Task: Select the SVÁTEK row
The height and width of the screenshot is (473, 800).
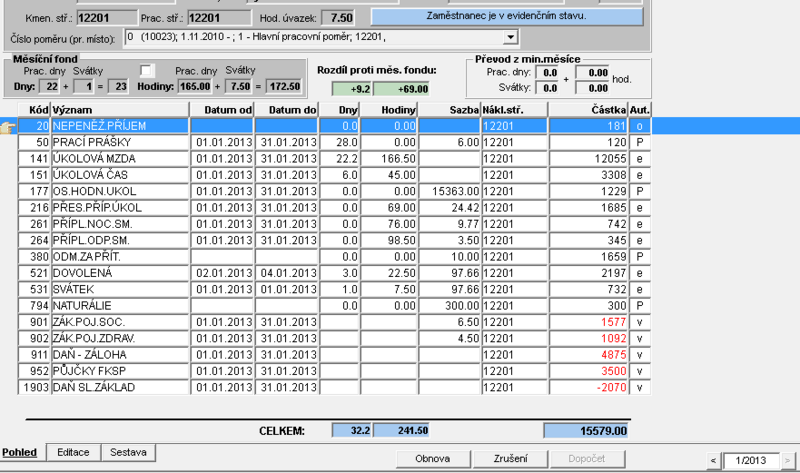Action: [x=334, y=289]
